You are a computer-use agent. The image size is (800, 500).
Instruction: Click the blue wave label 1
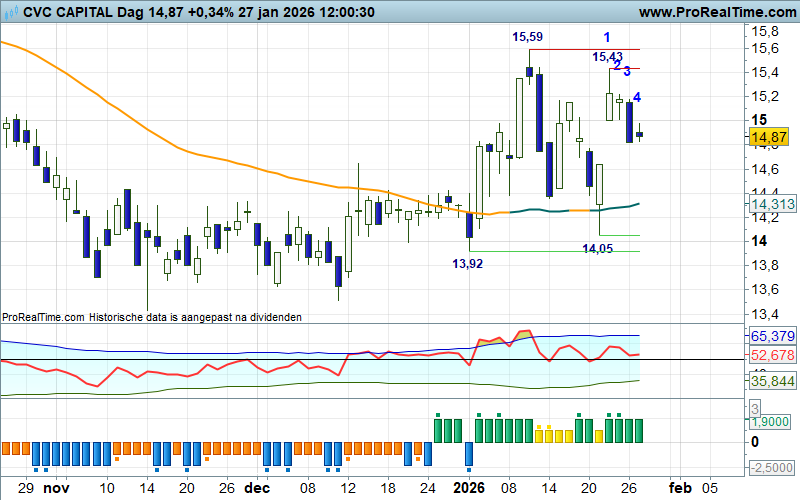pyautogui.click(x=607, y=37)
